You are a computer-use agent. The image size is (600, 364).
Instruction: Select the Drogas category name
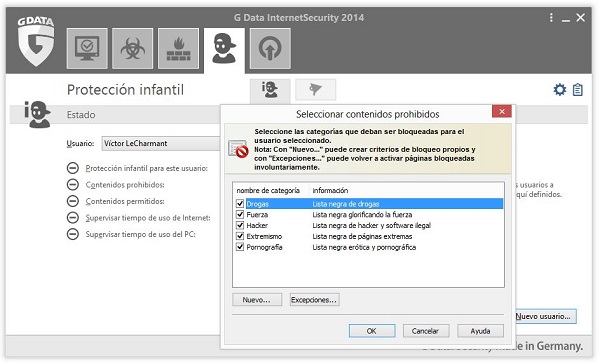[x=258, y=204]
